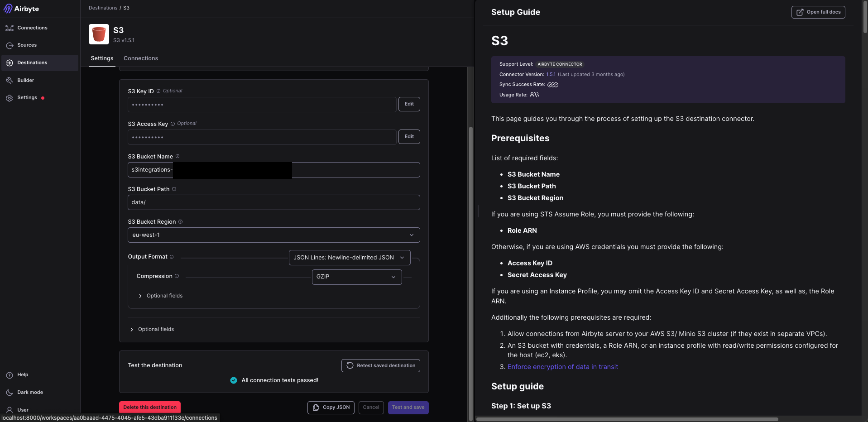Screen dimensions: 868x422
Task: Click the S3 bucket connector icon
Action: 99,34
